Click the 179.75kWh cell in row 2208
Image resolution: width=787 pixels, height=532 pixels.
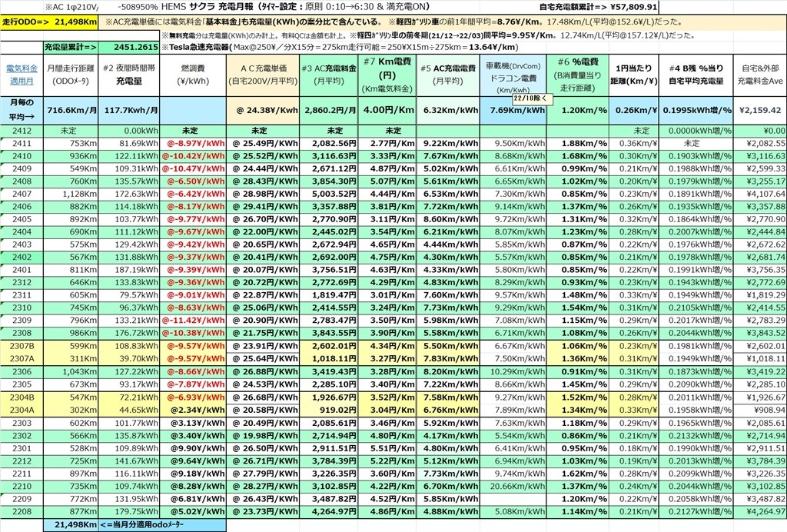click(x=129, y=512)
